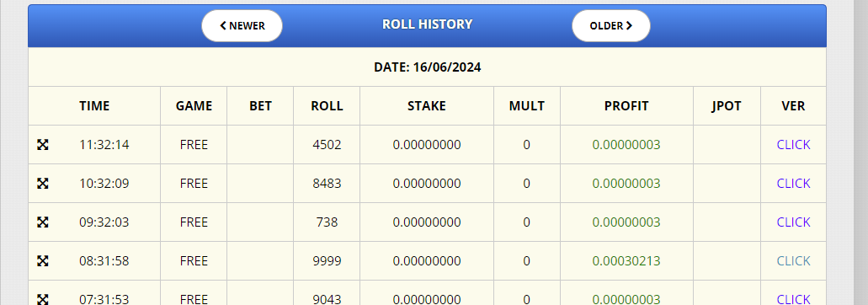Select roll value 9999
The height and width of the screenshot is (305, 868).
coord(327,260)
